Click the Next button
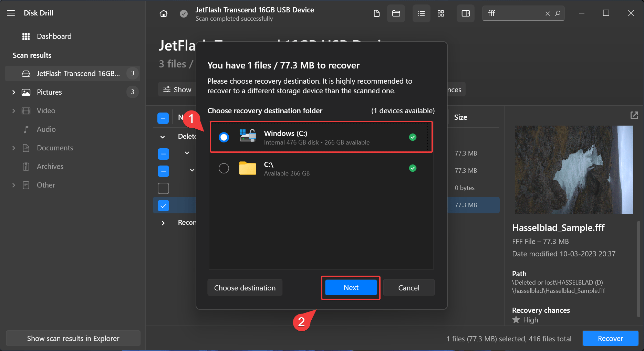 click(x=351, y=288)
